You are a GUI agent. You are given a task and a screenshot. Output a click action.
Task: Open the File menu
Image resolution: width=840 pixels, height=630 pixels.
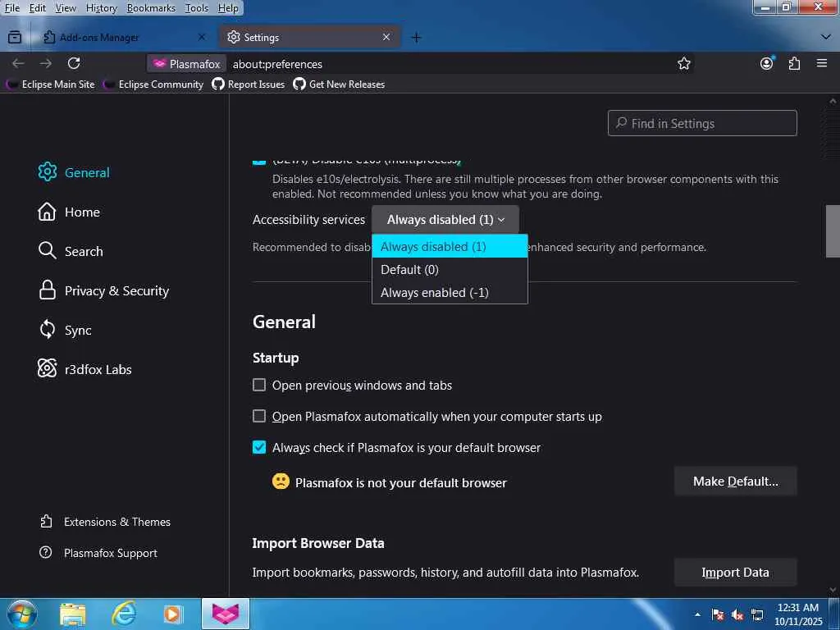click(11, 8)
